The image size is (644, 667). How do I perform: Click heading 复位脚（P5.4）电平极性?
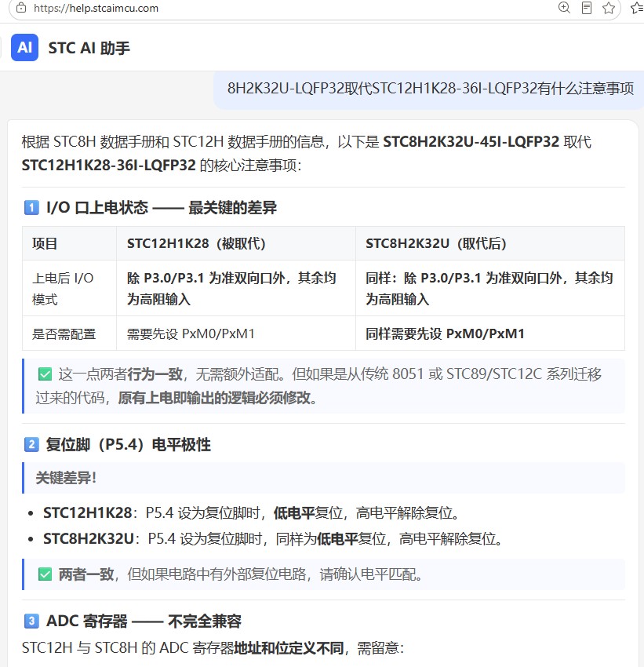point(129,444)
